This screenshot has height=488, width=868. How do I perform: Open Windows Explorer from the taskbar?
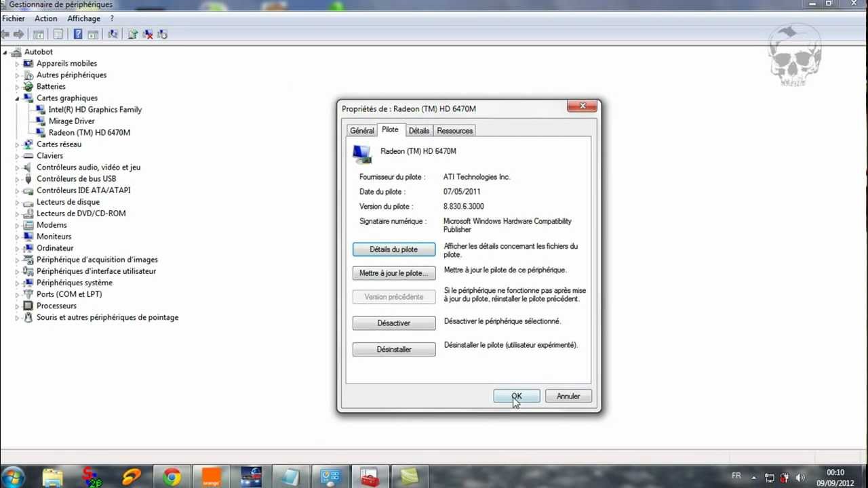point(52,477)
